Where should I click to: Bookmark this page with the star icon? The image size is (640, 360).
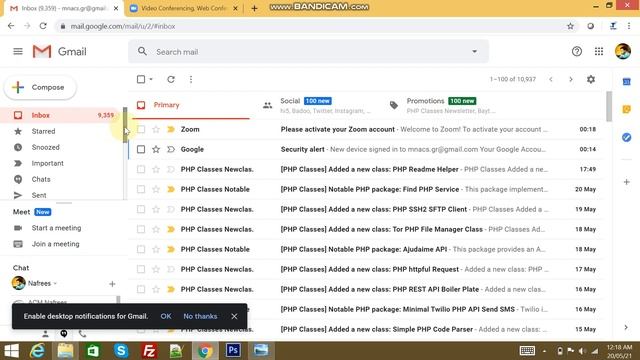click(570, 26)
